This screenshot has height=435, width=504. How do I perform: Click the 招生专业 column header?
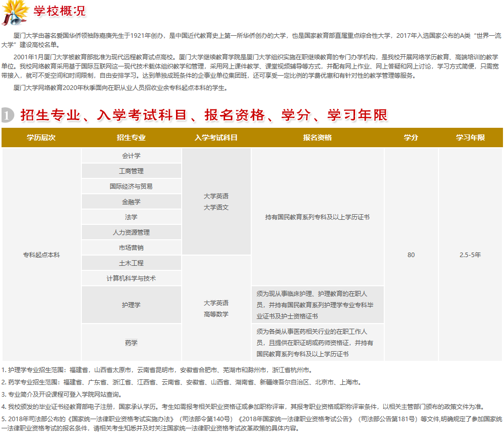pos(131,138)
